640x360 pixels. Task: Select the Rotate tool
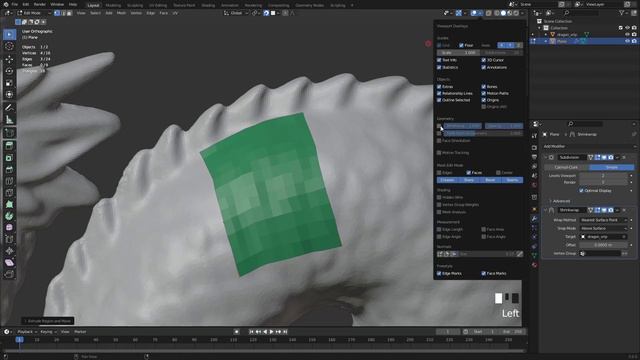pyautogui.click(x=9, y=71)
